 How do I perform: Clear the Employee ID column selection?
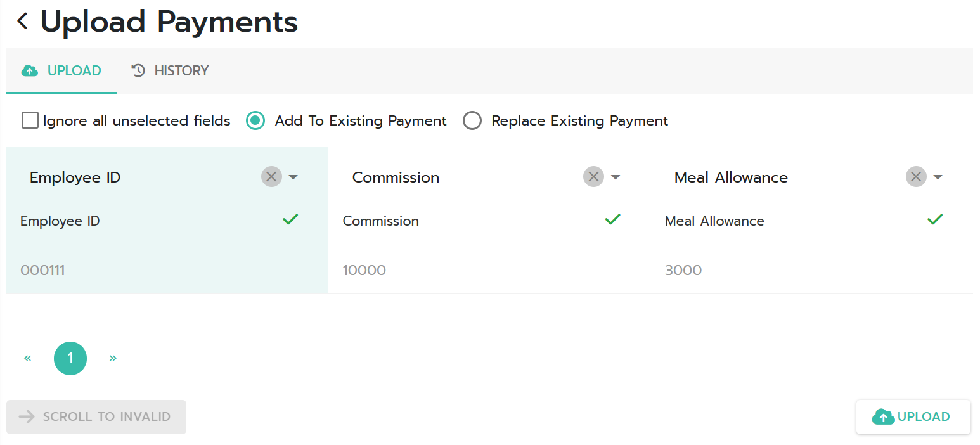pos(271,177)
